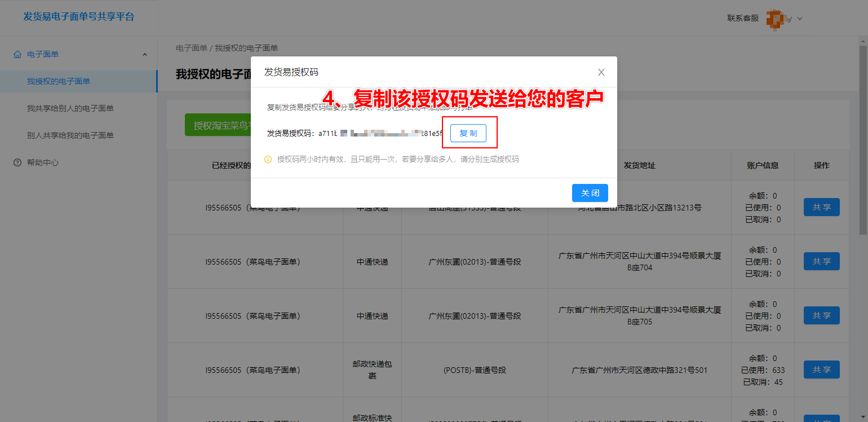Share the 德政中路321号501 row

point(821,370)
